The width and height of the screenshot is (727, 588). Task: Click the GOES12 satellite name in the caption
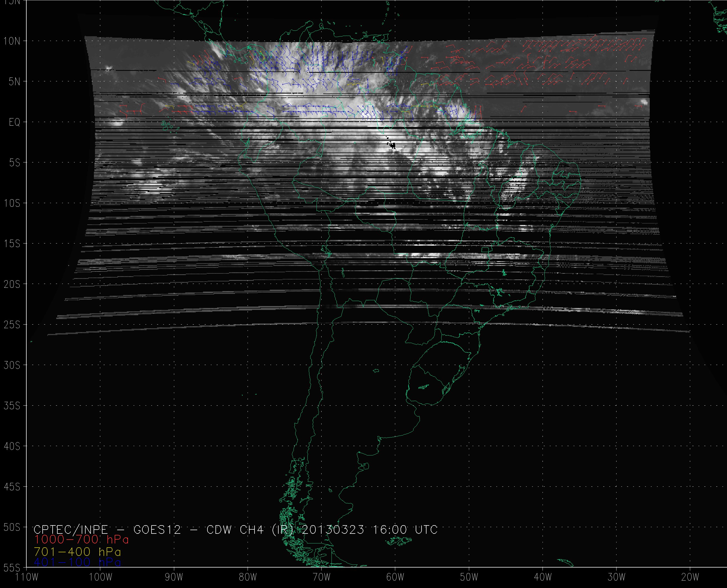(157, 529)
